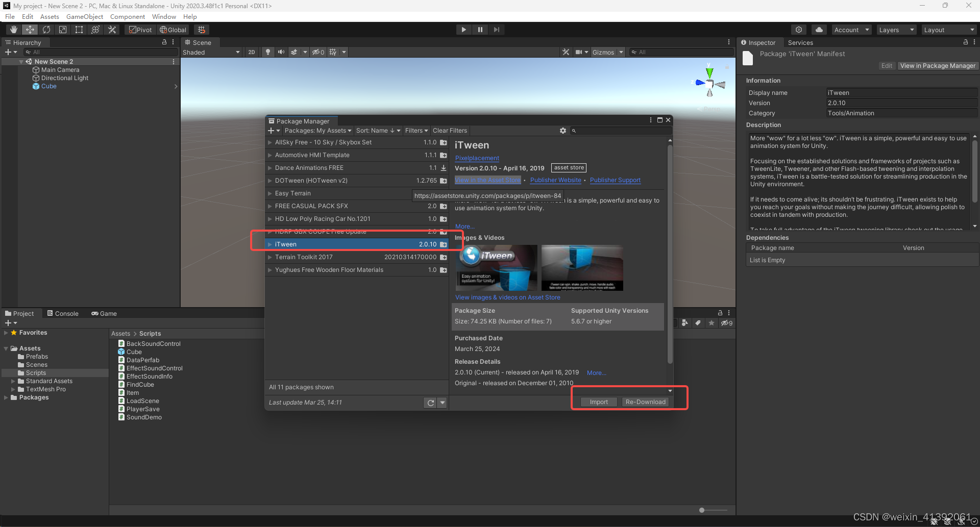Select the Rect tool
Image resolution: width=980 pixels, height=527 pixels.
pyautogui.click(x=79, y=30)
